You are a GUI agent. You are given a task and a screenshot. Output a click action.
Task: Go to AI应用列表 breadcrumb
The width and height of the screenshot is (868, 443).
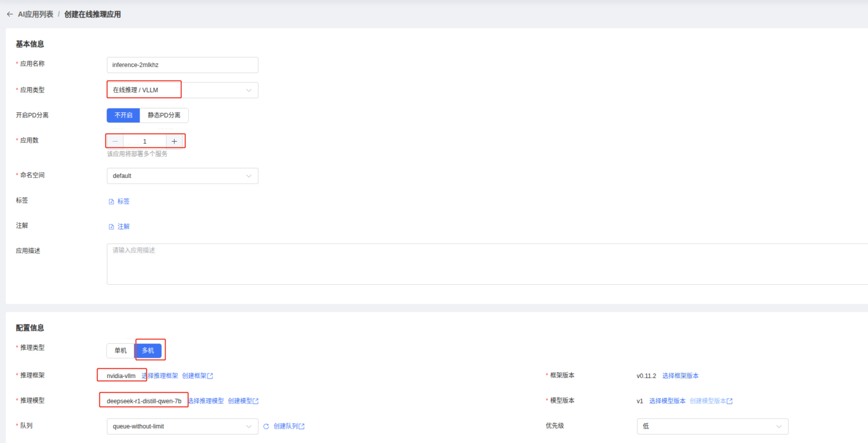click(x=35, y=14)
